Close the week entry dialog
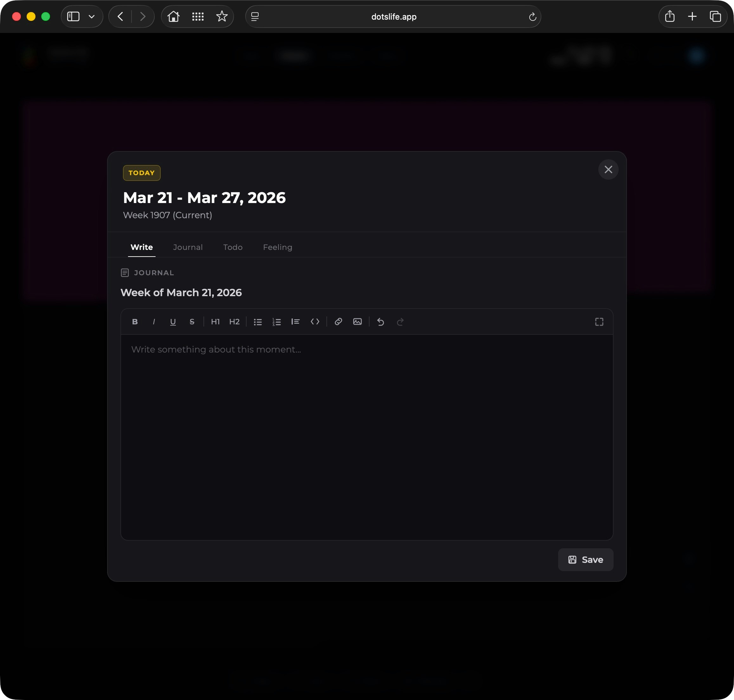734x700 pixels. click(x=608, y=169)
